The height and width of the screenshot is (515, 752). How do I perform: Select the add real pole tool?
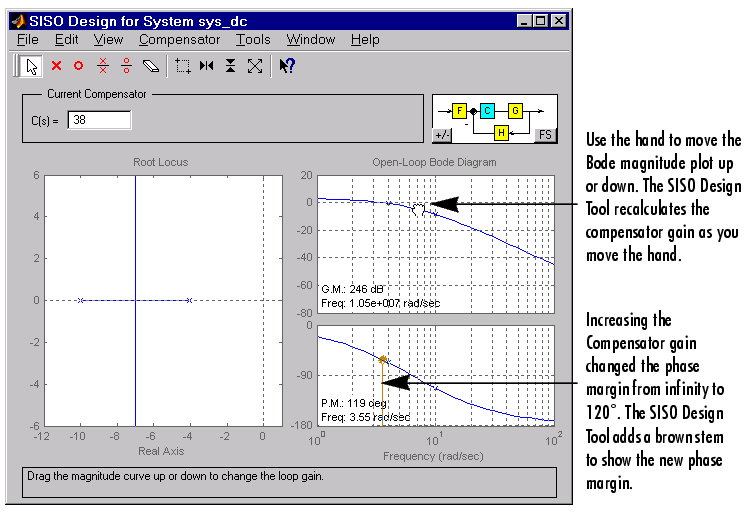56,66
